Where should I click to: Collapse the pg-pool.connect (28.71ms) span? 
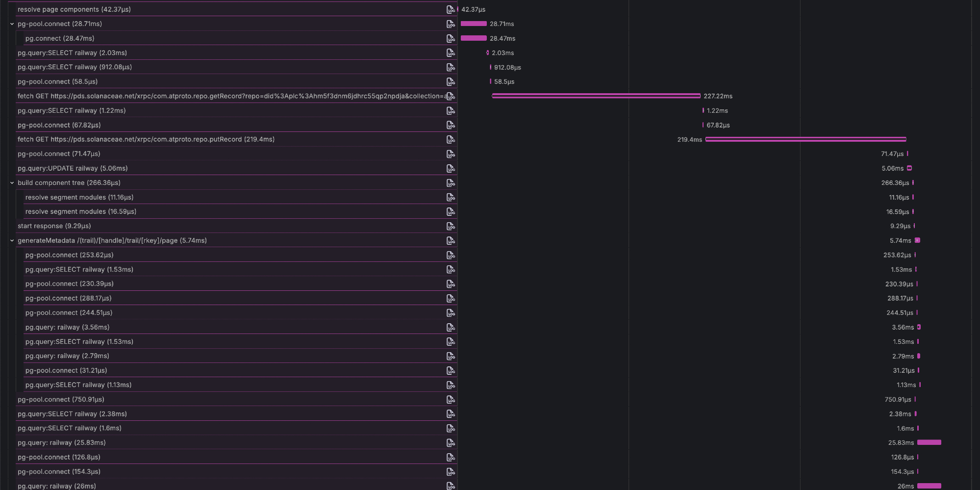(x=12, y=24)
